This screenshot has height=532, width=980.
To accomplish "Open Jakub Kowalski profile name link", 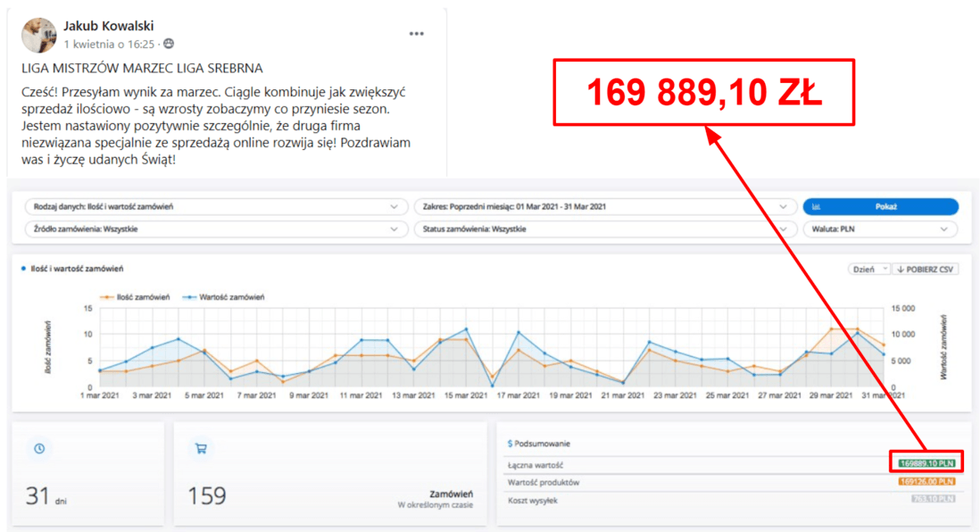I will tap(109, 26).
